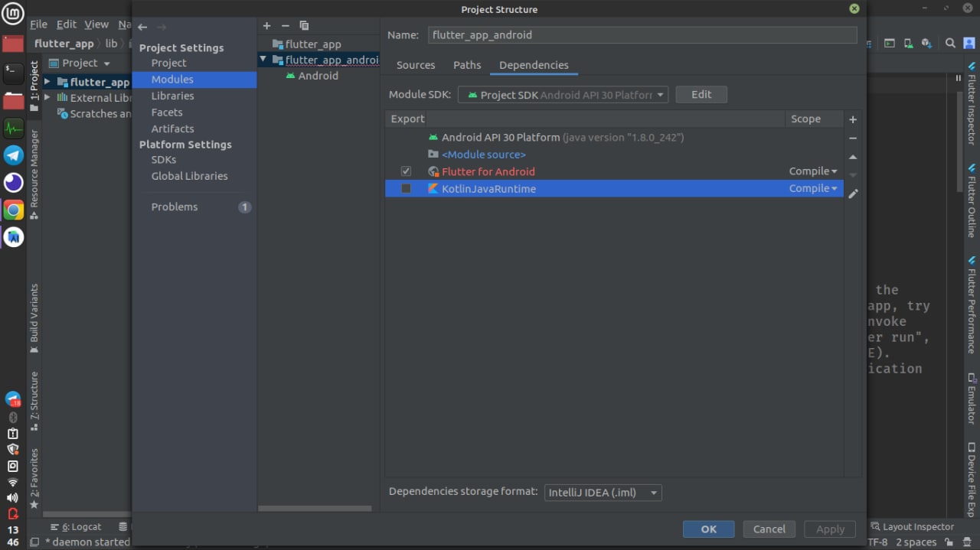Image resolution: width=980 pixels, height=550 pixels.
Task: Move dependency up arrow
Action: pyautogui.click(x=853, y=157)
